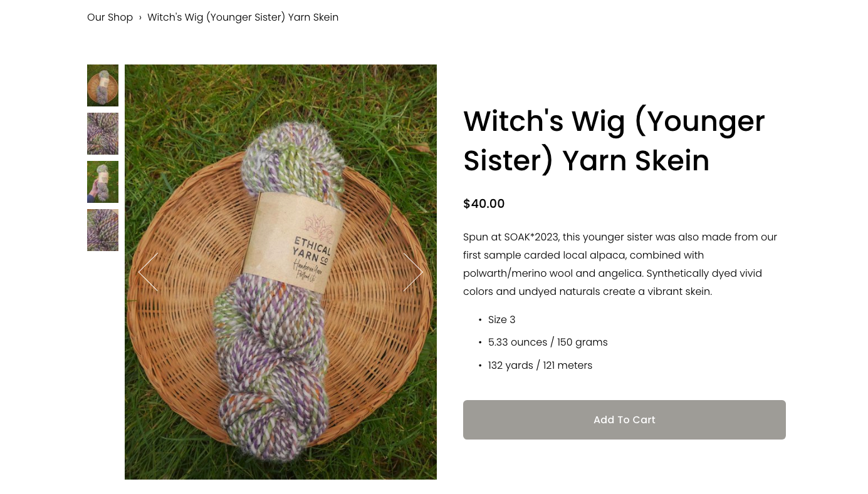Click the Witch's Wig breadcrumb page name
The image size is (868, 494).
(x=243, y=18)
